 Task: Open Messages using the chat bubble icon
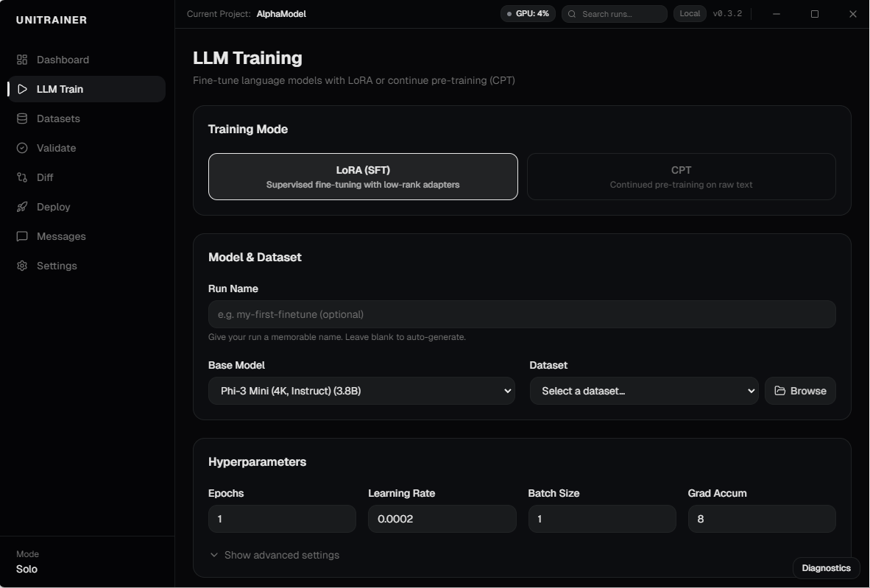click(22, 236)
